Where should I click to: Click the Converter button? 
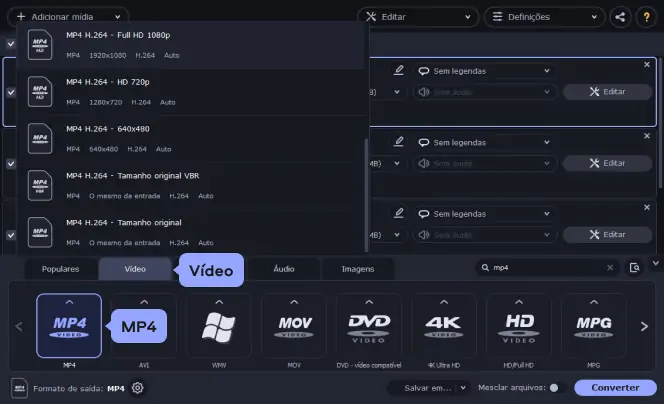[615, 388]
